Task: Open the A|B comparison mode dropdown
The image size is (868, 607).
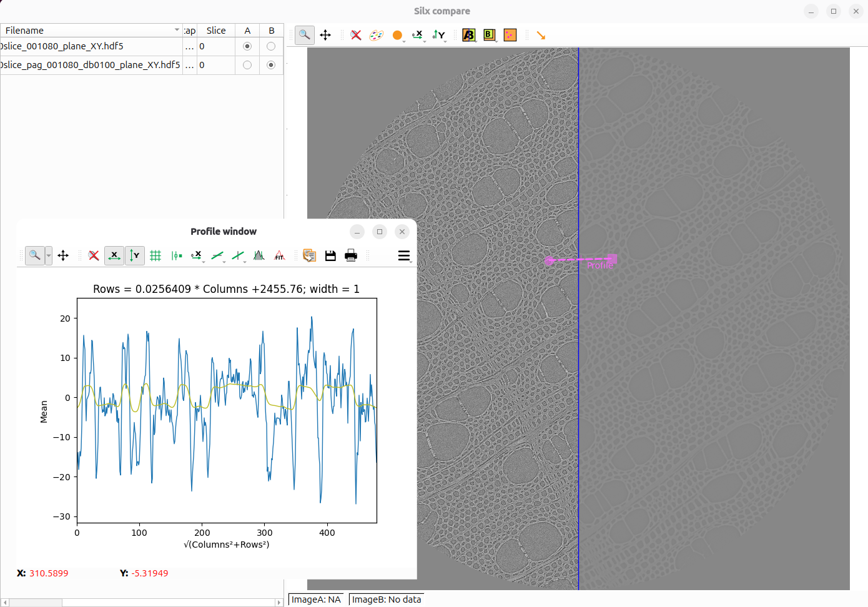Action: pyautogui.click(x=469, y=36)
